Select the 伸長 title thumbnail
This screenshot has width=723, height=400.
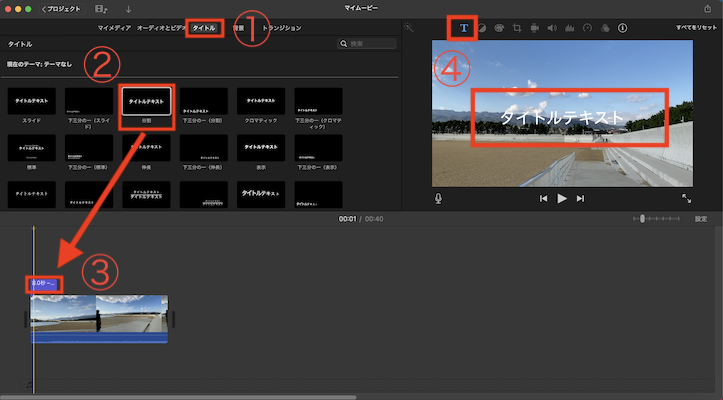(146, 148)
